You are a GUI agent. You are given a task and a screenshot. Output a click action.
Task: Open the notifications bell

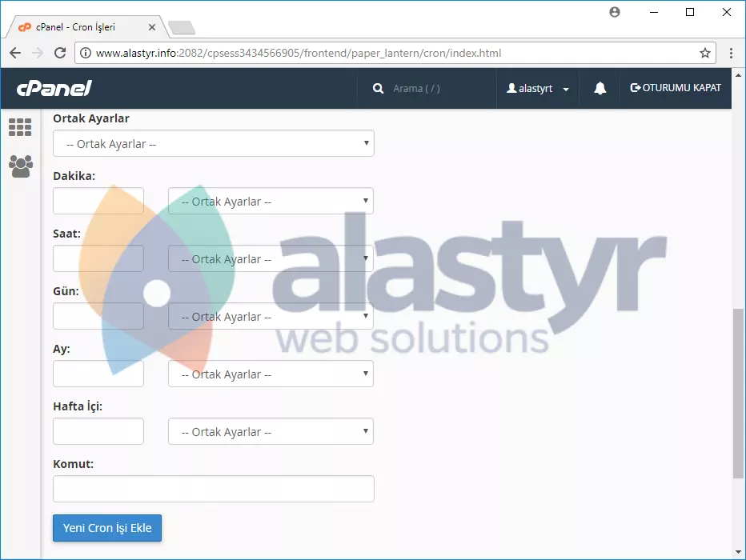600,88
